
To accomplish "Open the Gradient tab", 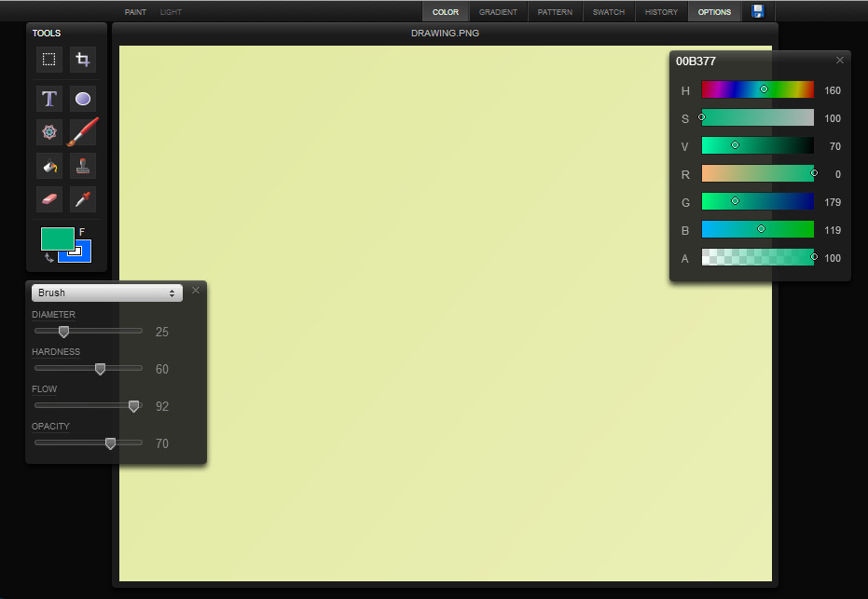I will click(x=498, y=12).
